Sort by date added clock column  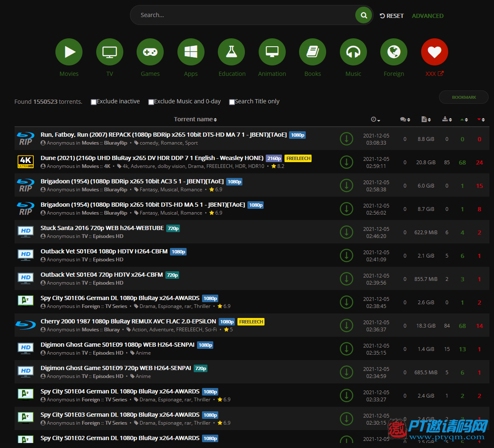pyautogui.click(x=376, y=119)
